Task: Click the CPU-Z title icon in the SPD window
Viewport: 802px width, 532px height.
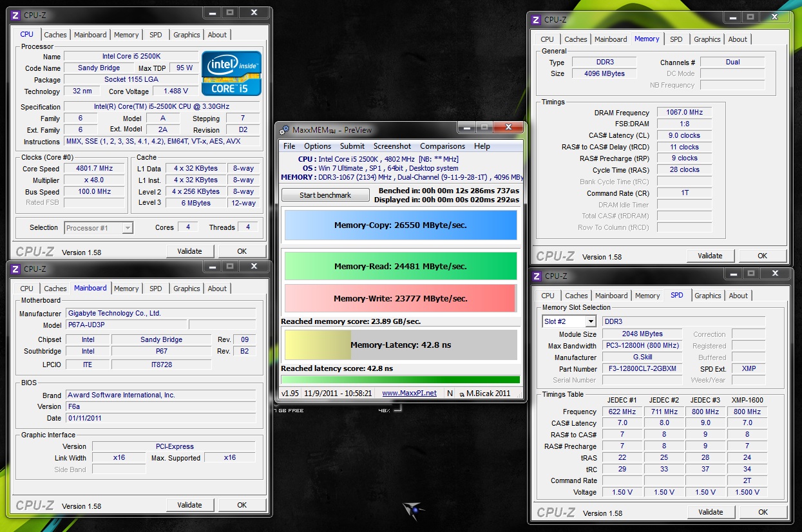Action: click(536, 276)
